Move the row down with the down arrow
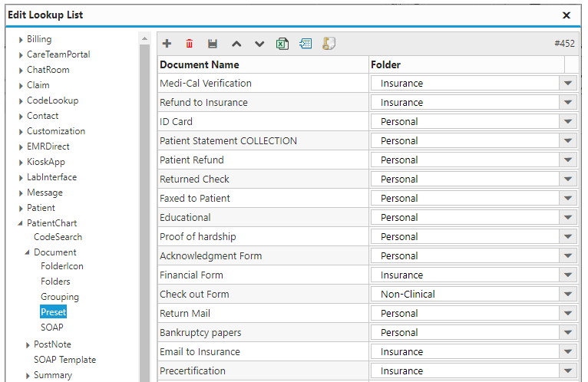The height and width of the screenshot is (382, 588). [259, 44]
